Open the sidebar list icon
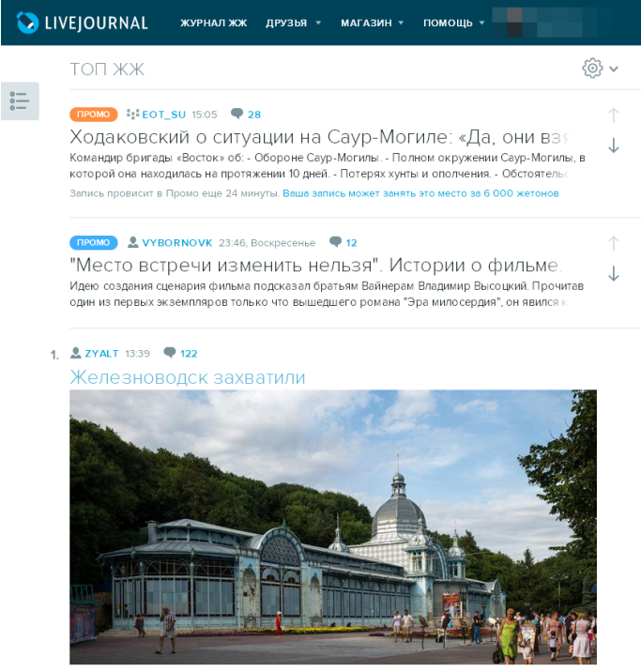This screenshot has width=641, height=672. [x=20, y=101]
